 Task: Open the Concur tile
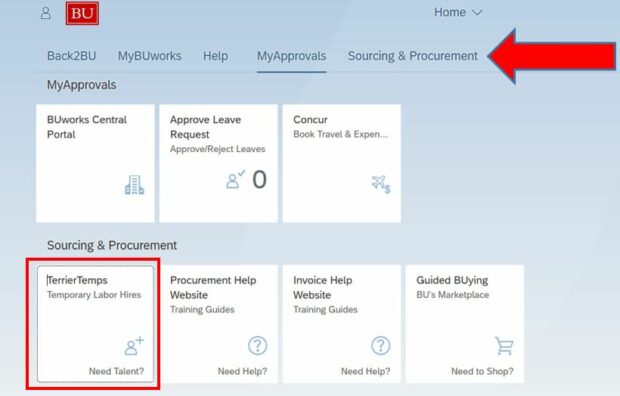click(342, 163)
